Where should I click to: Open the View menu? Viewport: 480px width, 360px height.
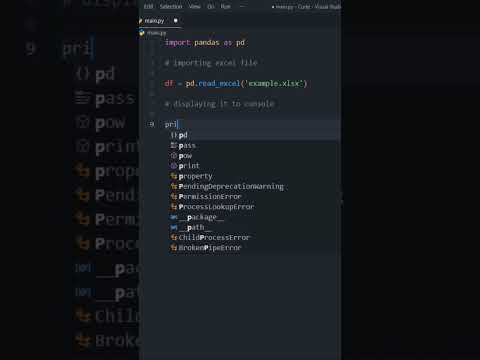click(194, 6)
